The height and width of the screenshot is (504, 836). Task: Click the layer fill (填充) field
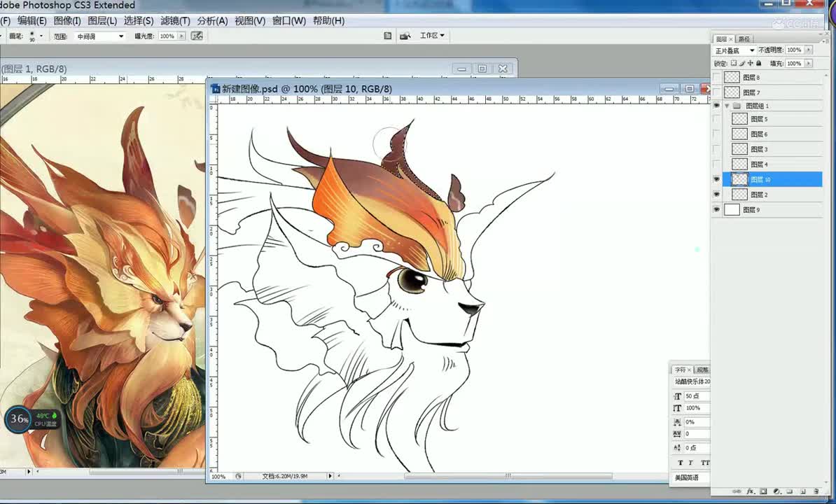tap(794, 64)
